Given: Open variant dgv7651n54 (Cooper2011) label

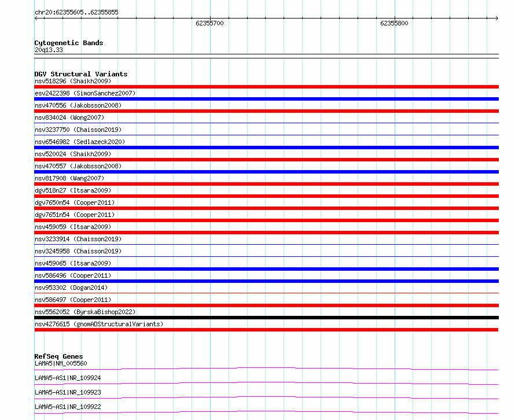Looking at the screenshot, I should pos(75,215).
